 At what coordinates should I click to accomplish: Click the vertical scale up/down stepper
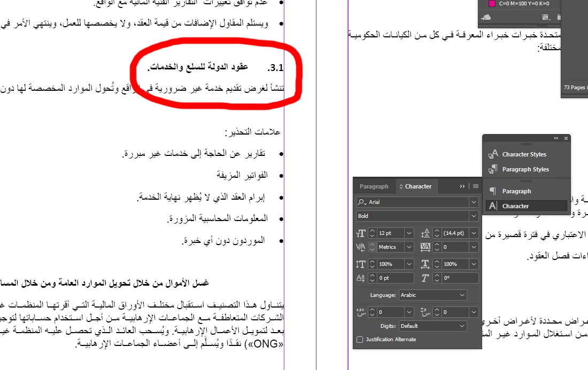pos(372,264)
